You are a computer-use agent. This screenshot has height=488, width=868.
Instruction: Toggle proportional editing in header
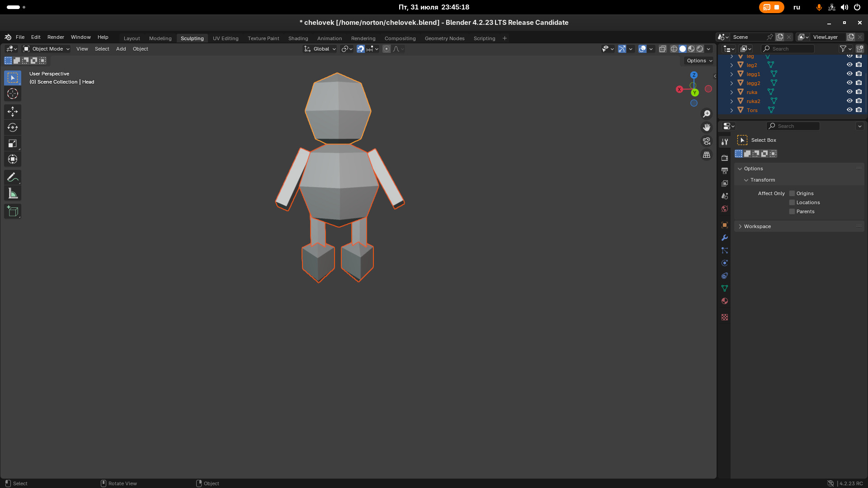pyautogui.click(x=387, y=49)
